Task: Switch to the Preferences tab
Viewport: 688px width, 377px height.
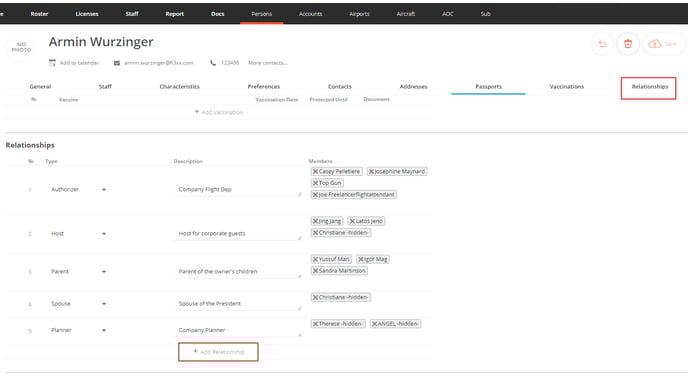Action: coord(264,86)
